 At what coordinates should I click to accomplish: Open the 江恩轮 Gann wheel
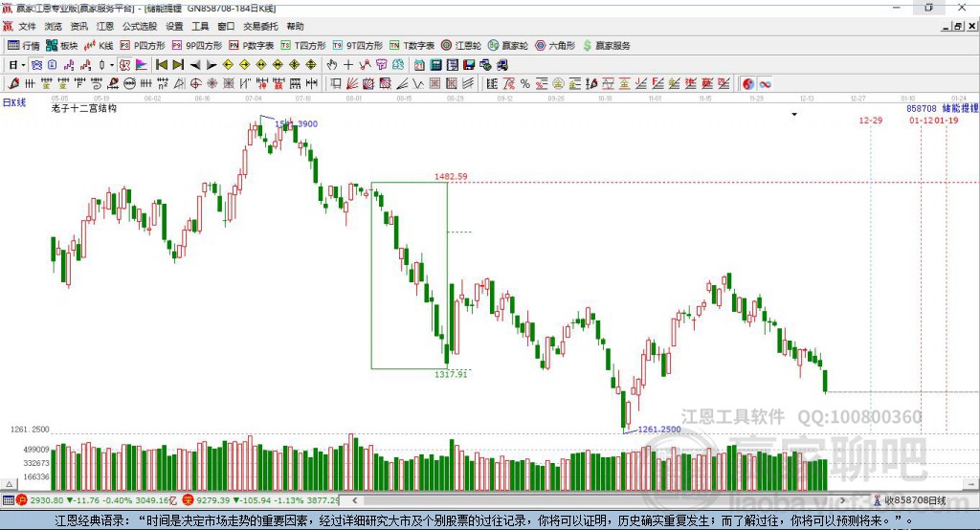pyautogui.click(x=461, y=46)
